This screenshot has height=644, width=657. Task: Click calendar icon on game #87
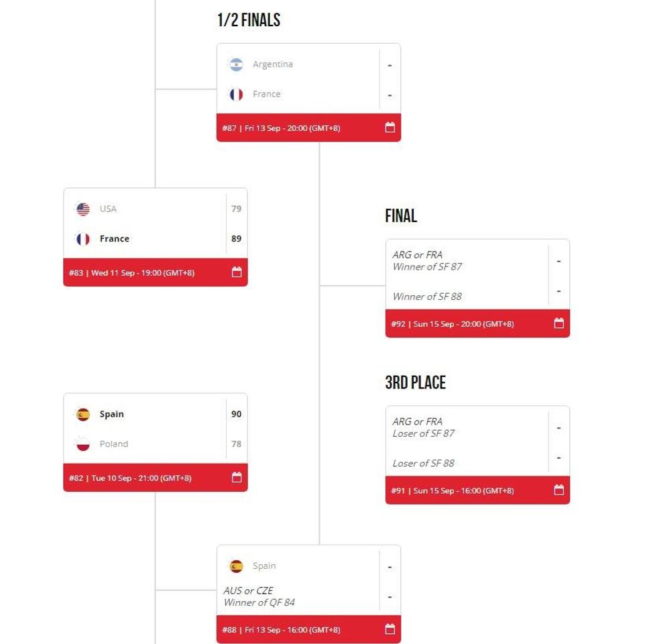pos(390,127)
